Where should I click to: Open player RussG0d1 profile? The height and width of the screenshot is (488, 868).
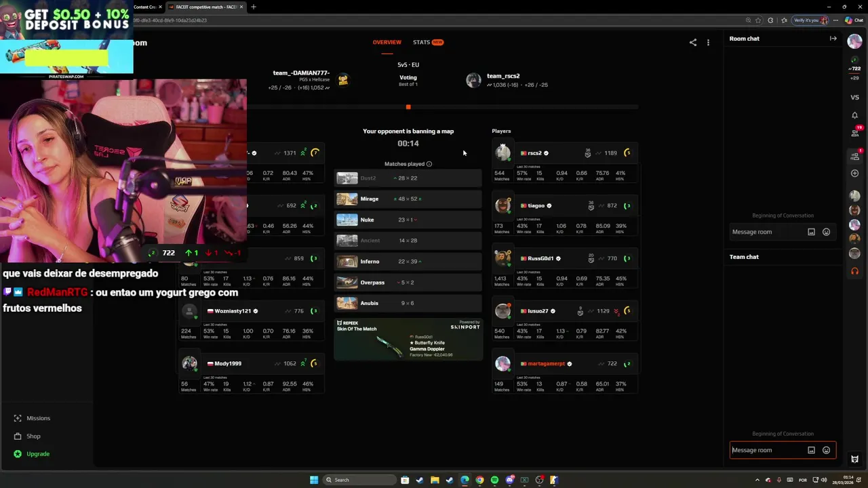[541, 258]
